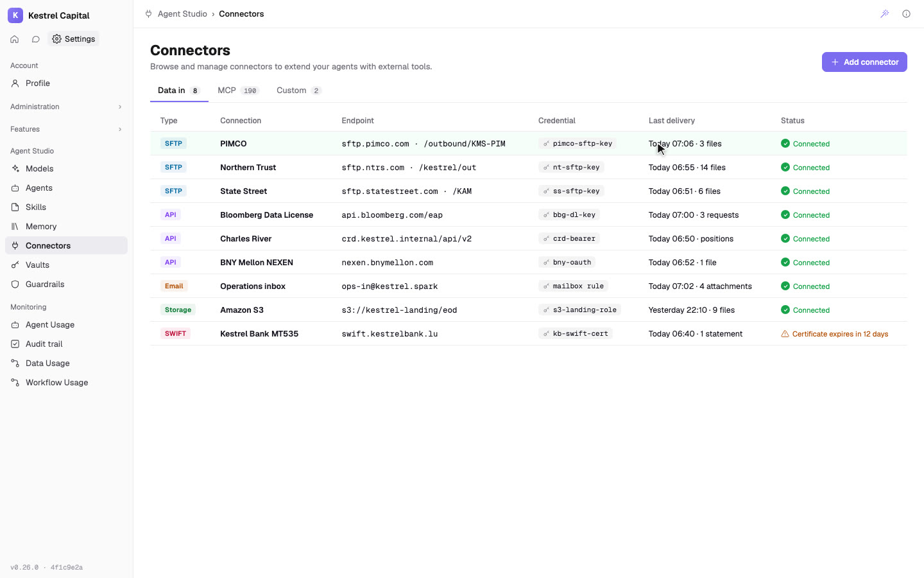
Task: Click the Bloomberg Data License row name
Action: click(266, 215)
